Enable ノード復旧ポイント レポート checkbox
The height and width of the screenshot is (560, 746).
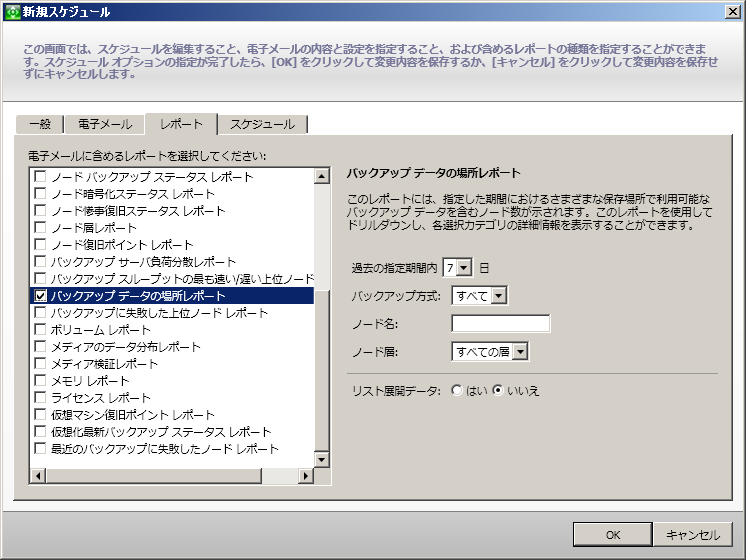pyautogui.click(x=40, y=245)
